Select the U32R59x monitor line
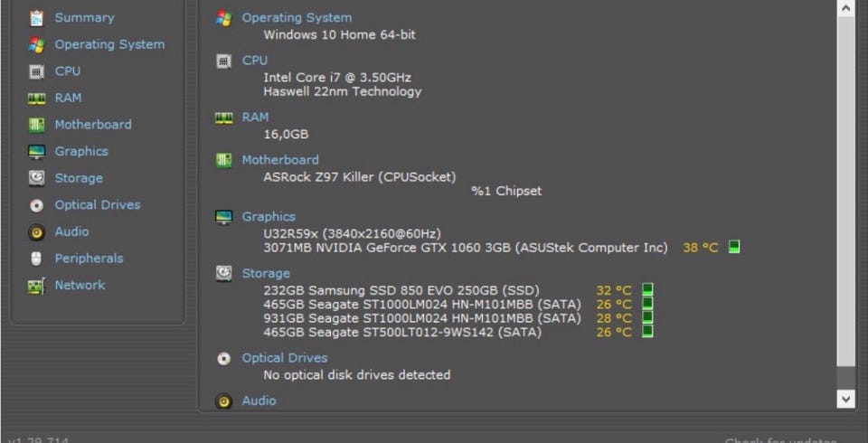The image size is (868, 443). (x=352, y=233)
